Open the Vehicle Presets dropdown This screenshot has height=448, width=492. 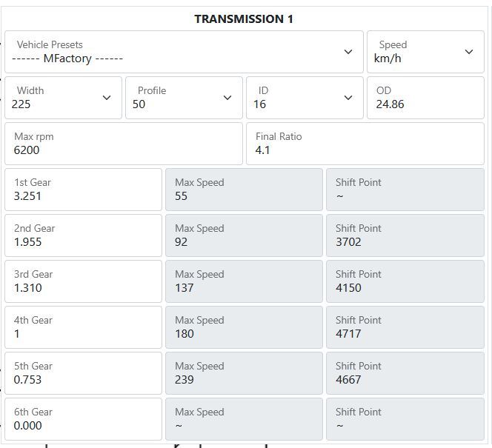pyautogui.click(x=184, y=52)
